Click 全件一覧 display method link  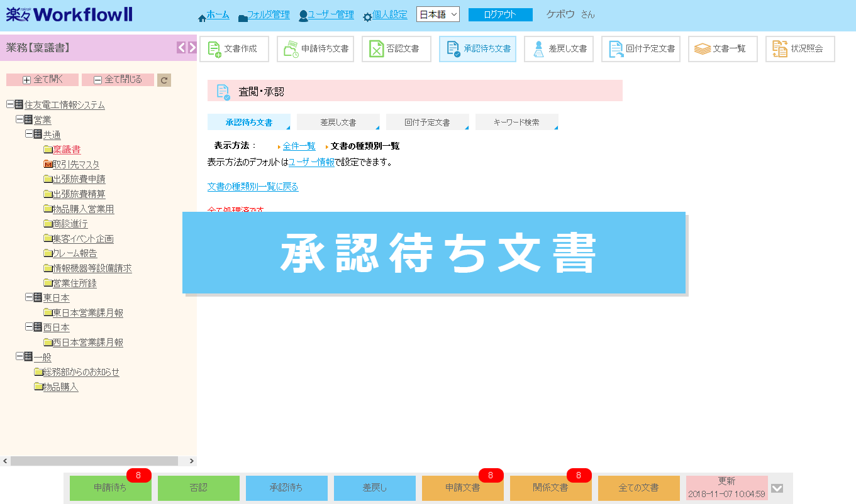coord(299,146)
